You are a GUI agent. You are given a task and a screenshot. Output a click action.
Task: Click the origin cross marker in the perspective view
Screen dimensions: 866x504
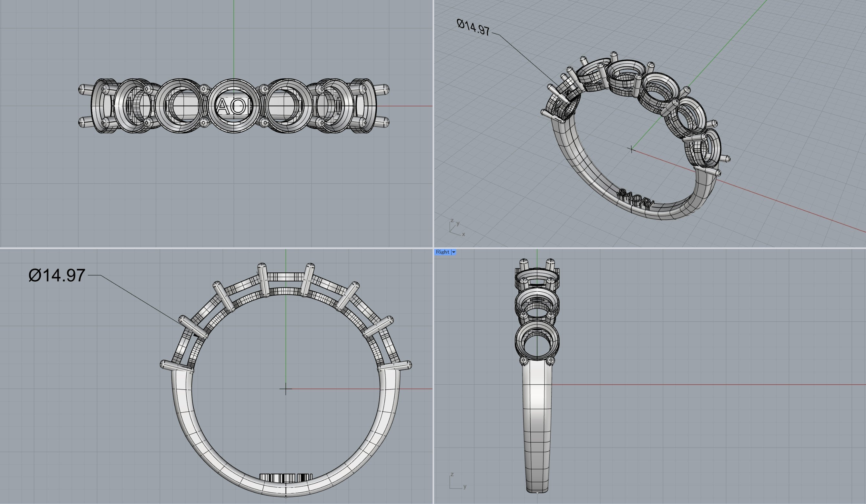click(631, 149)
